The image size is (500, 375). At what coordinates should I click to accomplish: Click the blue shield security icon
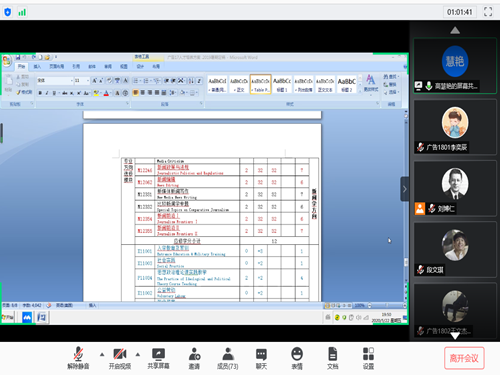[x=8, y=12]
